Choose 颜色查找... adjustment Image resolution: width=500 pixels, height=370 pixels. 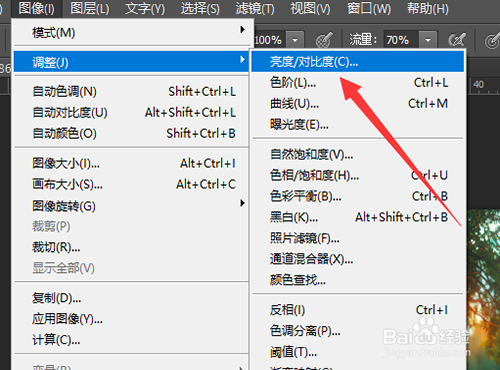(358, 280)
